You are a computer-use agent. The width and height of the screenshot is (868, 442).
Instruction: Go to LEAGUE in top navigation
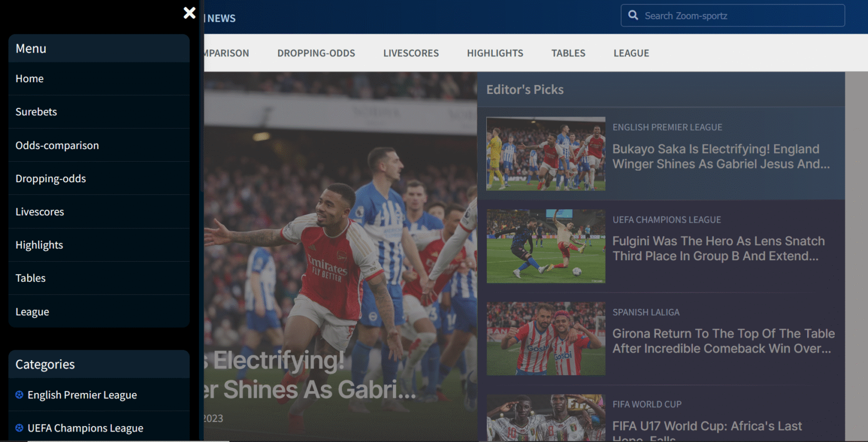coord(631,53)
